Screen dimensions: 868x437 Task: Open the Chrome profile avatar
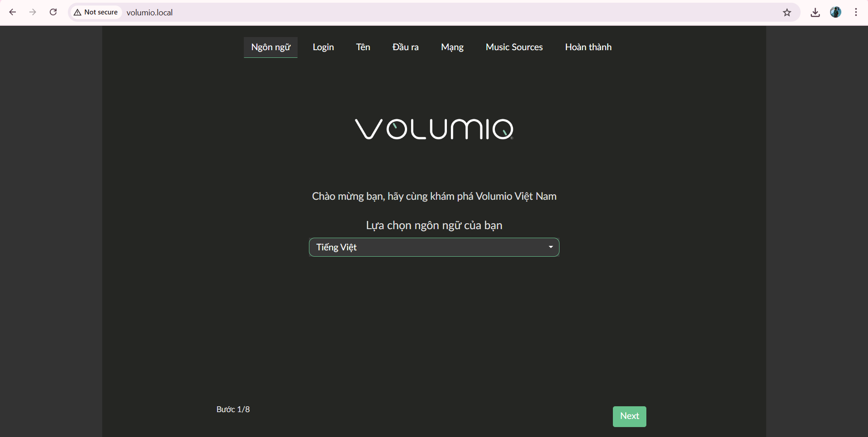835,12
